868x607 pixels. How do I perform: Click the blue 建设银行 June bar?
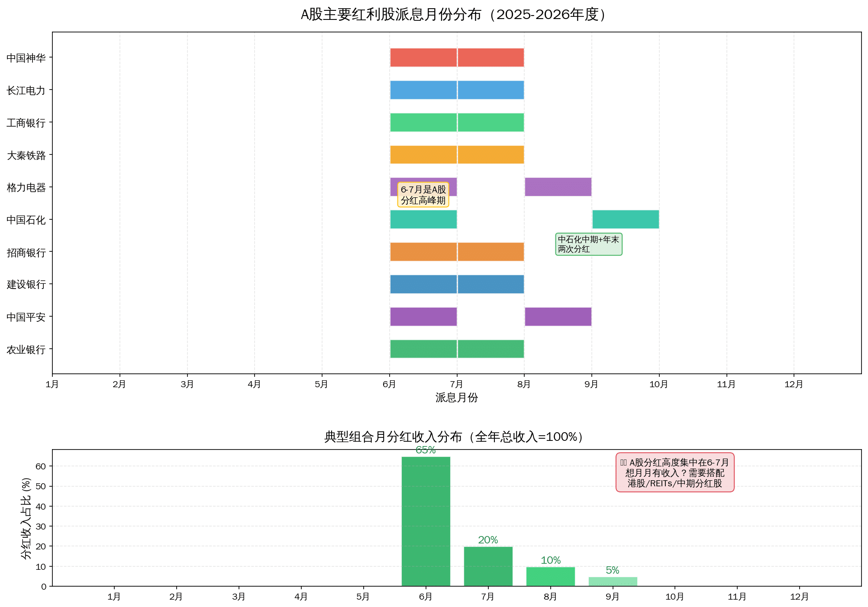(423, 284)
